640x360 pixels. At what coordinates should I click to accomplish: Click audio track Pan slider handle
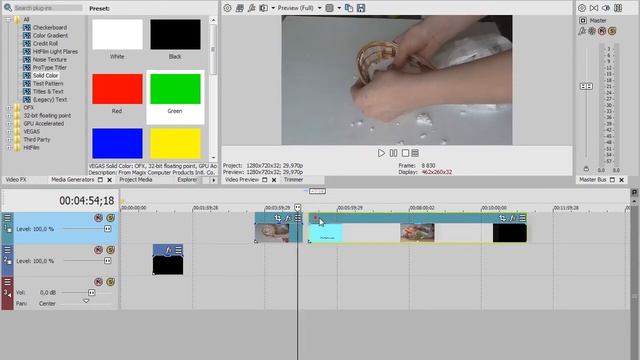tap(86, 301)
